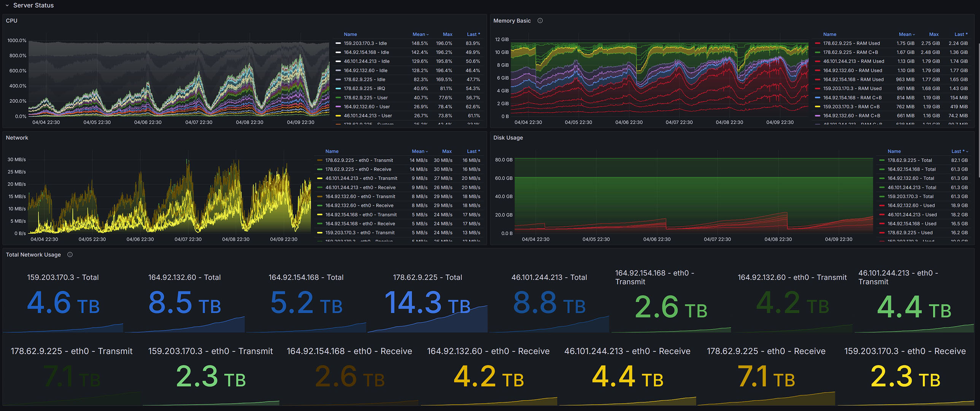Viewport: 980px width, 411px height.
Task: Toggle the 178.62.9.225 - RAM Used series
Action: [851, 43]
